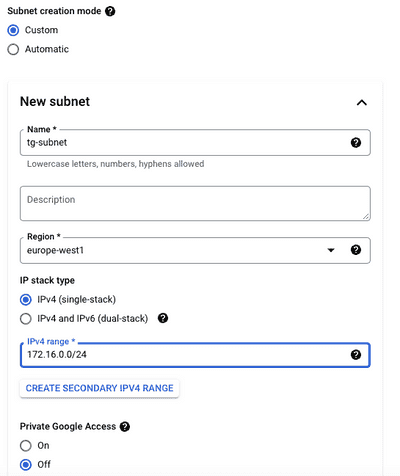Collapse the New subnet section

click(x=362, y=102)
